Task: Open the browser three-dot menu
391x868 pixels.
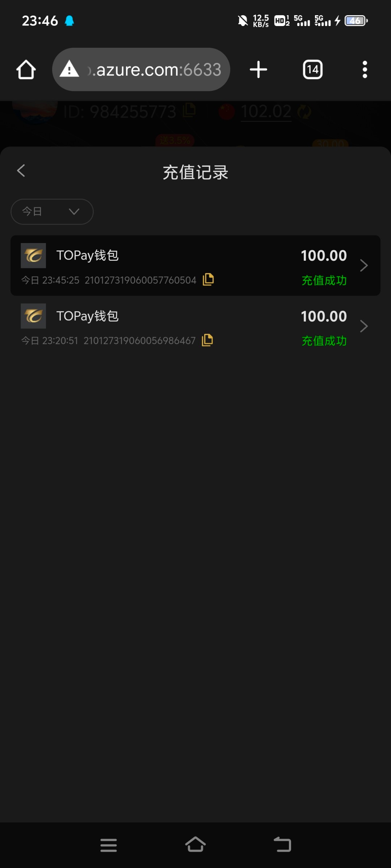Action: [365, 69]
